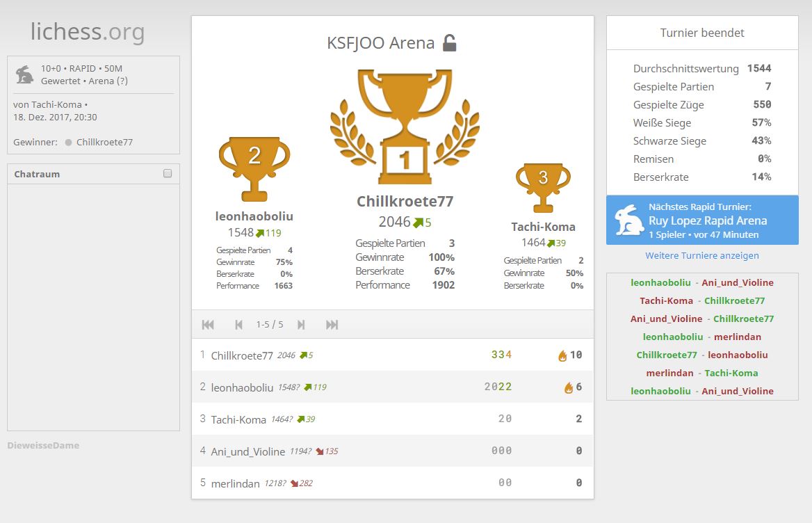
Task: Click the Gespielte Züge 550 statistic
Action: (702, 104)
